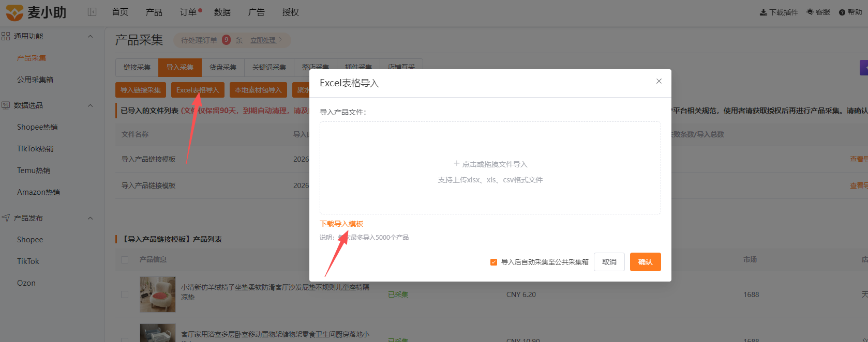The image size is (868, 342).
Task: Click the 已采集 status of the chair cushion row
Action: click(x=398, y=294)
